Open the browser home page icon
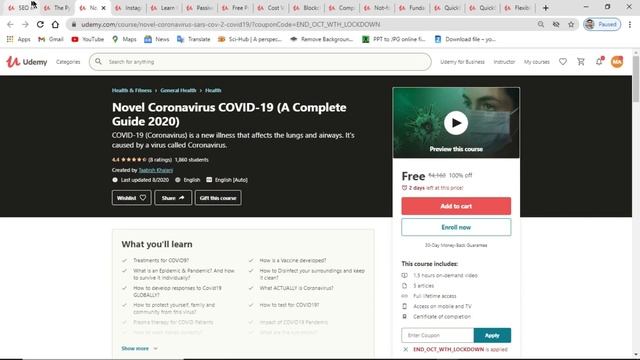This screenshot has width=640, height=360. pyautogui.click(x=55, y=24)
